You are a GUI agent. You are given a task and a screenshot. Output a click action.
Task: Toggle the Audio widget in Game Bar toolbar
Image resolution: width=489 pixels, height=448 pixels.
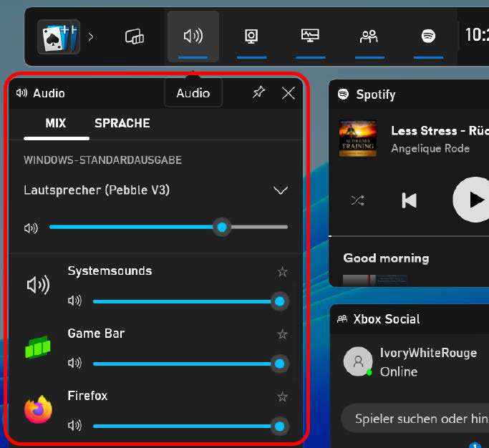click(x=193, y=36)
